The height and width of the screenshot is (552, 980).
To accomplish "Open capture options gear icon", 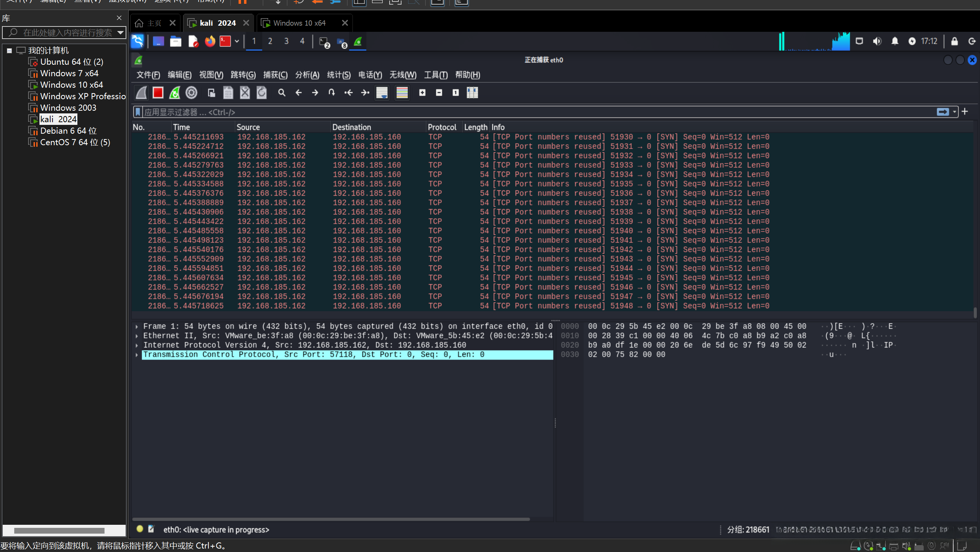I will [x=191, y=93].
